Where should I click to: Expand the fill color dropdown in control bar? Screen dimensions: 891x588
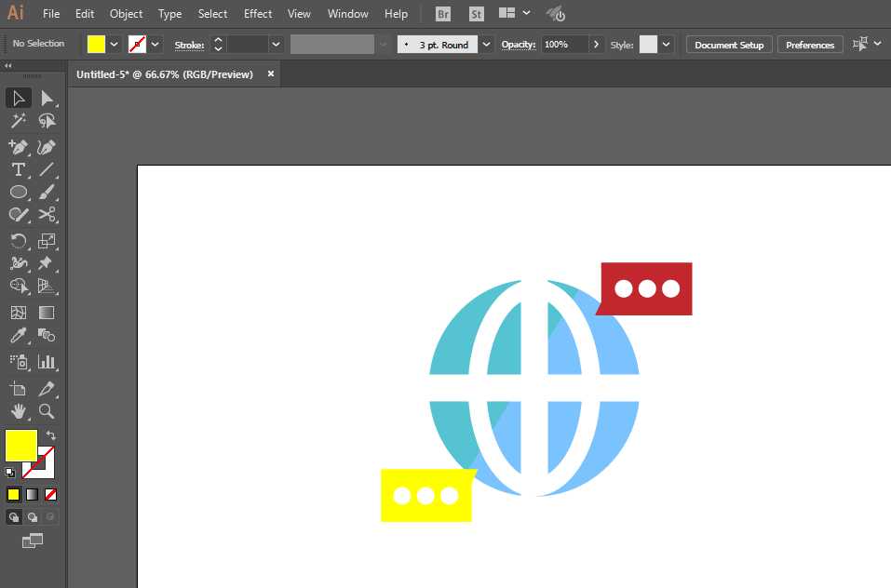pyautogui.click(x=115, y=45)
